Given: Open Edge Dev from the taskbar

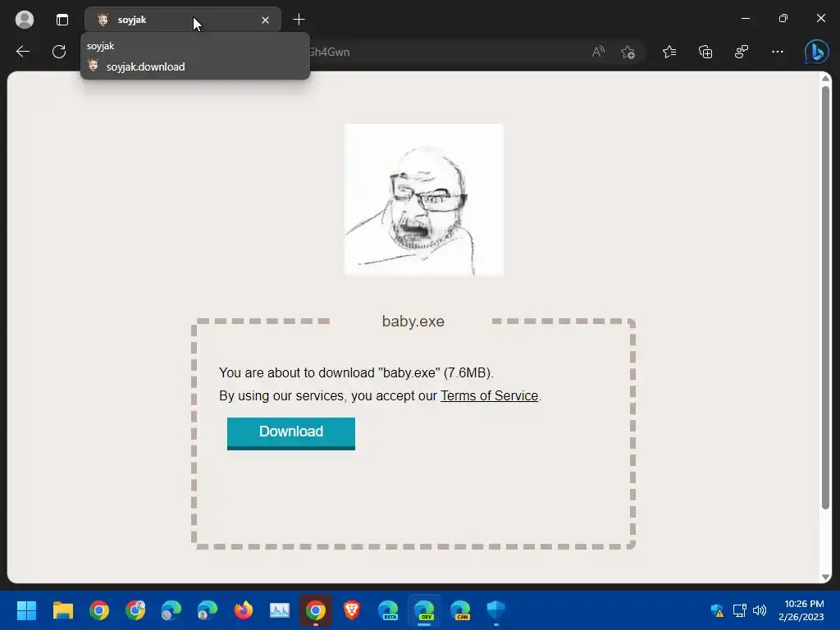Looking at the screenshot, I should click(x=424, y=610).
